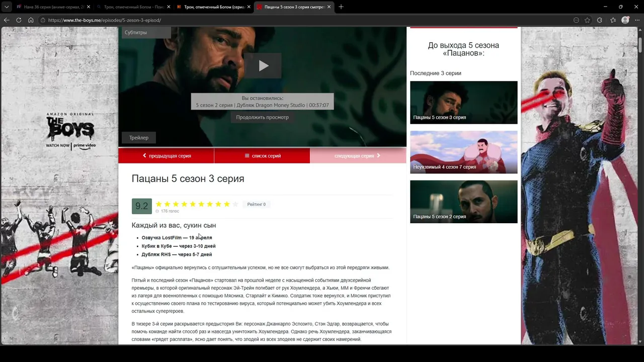
Task: Open the browser profile avatar
Action: tap(625, 20)
